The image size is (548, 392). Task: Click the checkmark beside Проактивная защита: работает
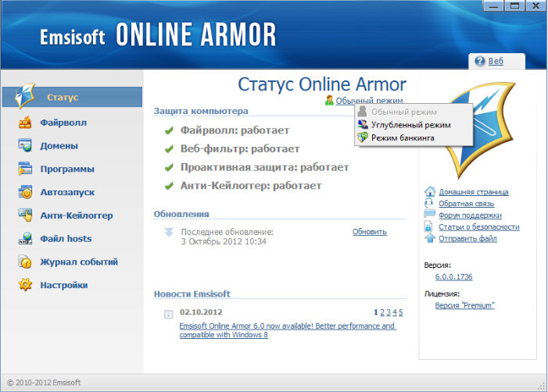click(x=169, y=168)
